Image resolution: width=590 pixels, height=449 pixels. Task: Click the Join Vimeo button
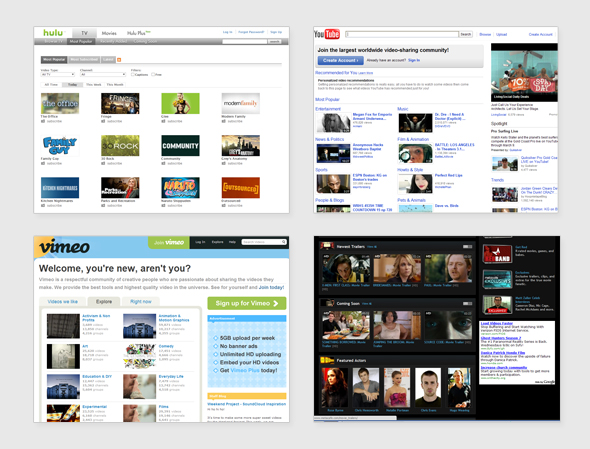pos(169,242)
